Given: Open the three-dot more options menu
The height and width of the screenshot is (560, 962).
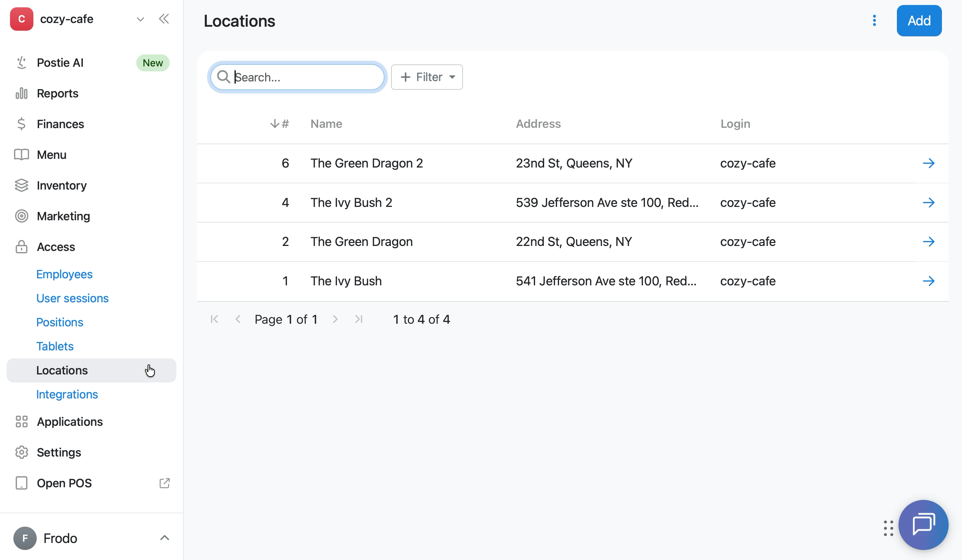Looking at the screenshot, I should pos(874,21).
